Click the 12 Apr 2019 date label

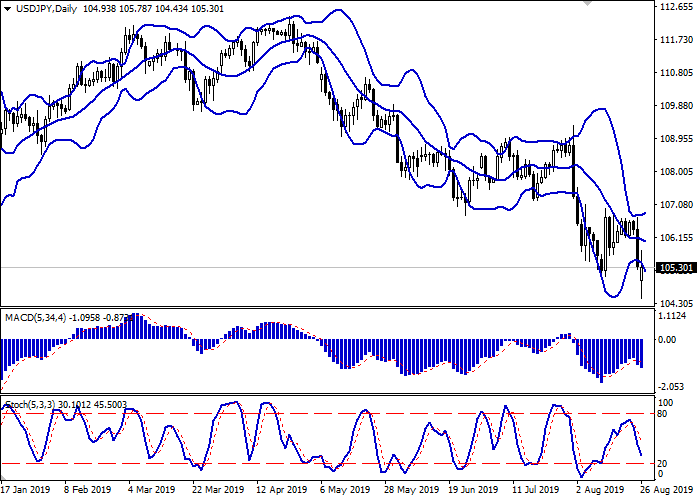tap(283, 490)
